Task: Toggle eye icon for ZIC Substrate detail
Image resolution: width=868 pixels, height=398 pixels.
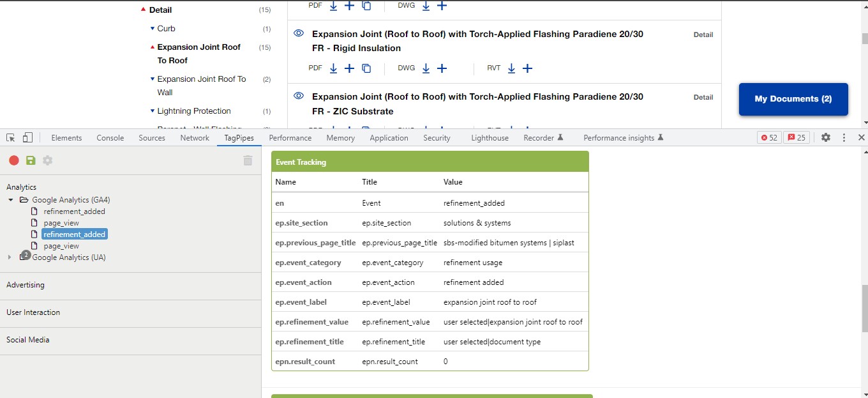Action: (x=298, y=96)
